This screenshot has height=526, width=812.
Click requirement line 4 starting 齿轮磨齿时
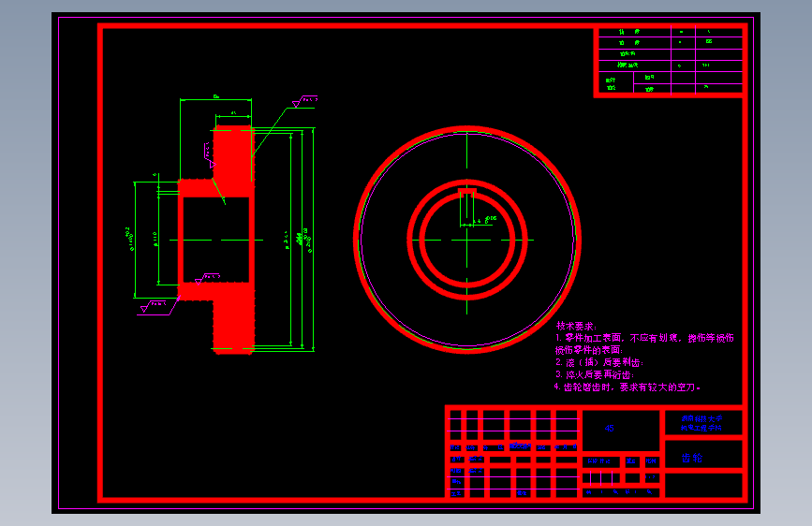click(x=627, y=387)
